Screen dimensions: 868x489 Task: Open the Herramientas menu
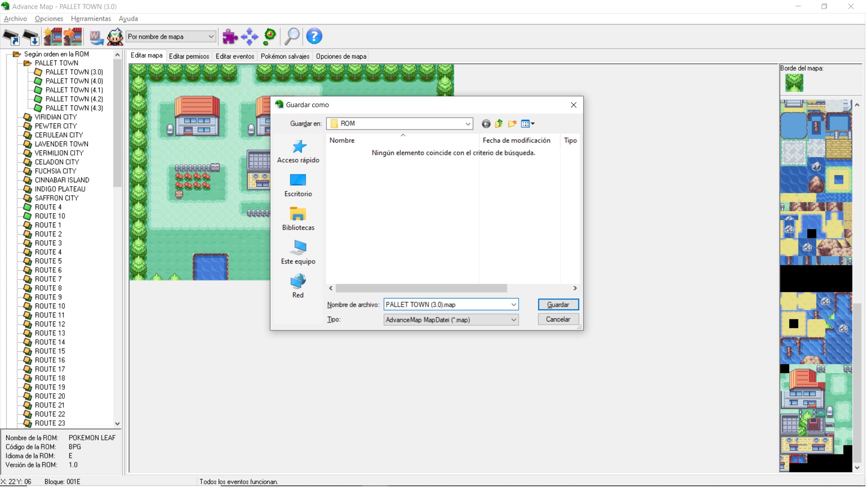tap(91, 18)
